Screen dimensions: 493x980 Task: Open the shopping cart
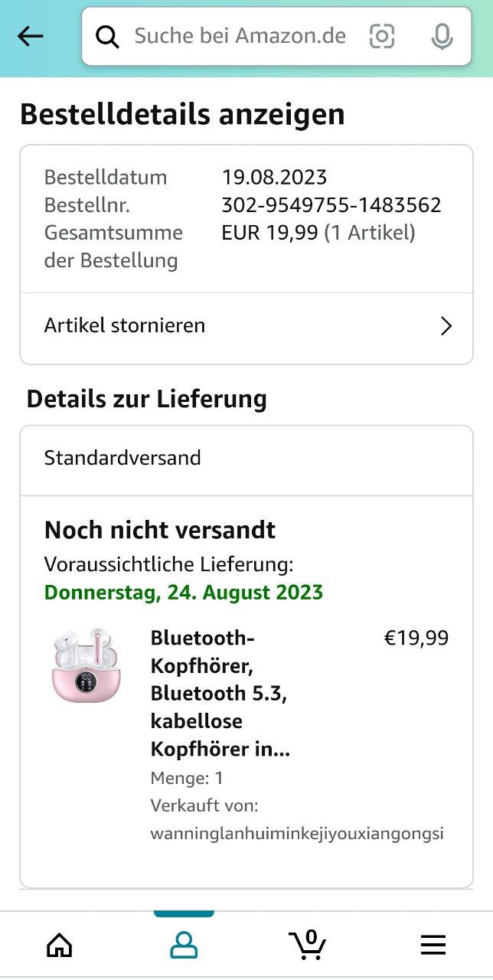point(308,944)
